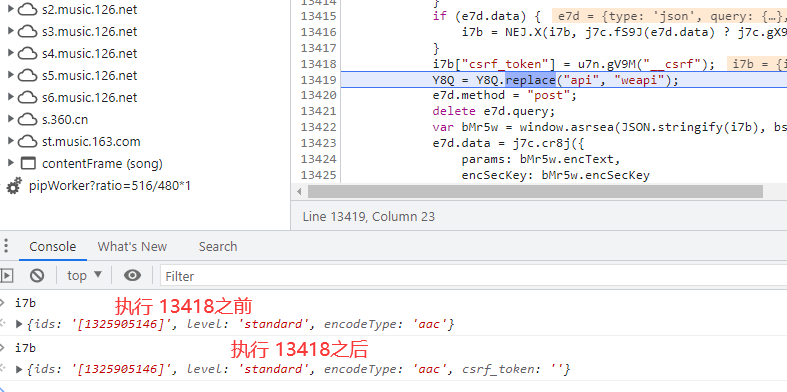Set breakpoint on line number 13422

coord(319,127)
